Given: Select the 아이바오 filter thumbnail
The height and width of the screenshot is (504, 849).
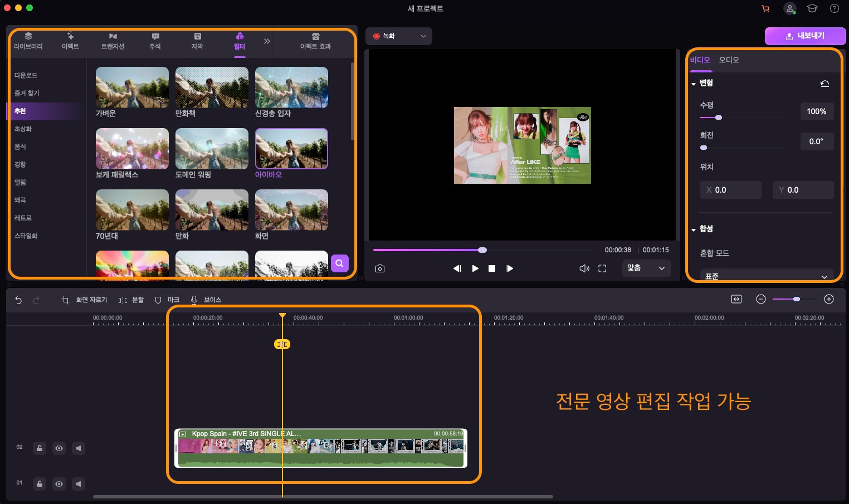Looking at the screenshot, I should tap(291, 149).
